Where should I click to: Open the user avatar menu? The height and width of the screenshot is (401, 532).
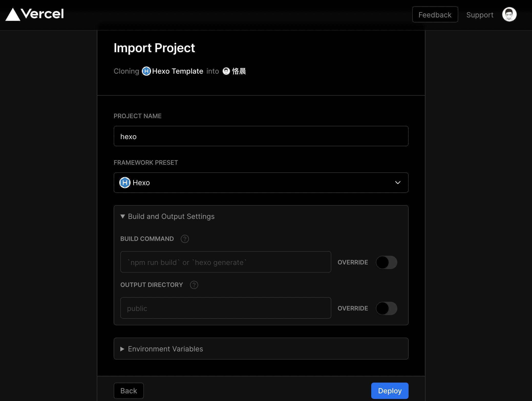tap(509, 15)
